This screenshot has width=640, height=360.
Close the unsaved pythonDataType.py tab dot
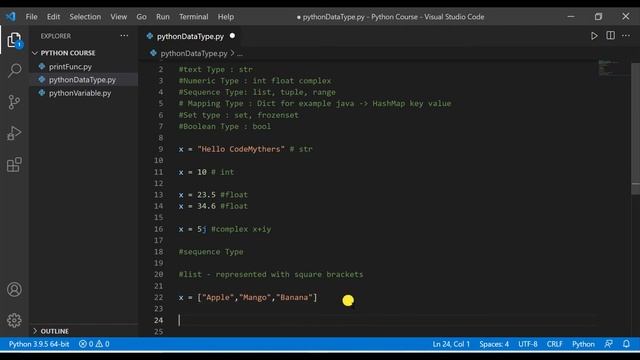tap(232, 36)
